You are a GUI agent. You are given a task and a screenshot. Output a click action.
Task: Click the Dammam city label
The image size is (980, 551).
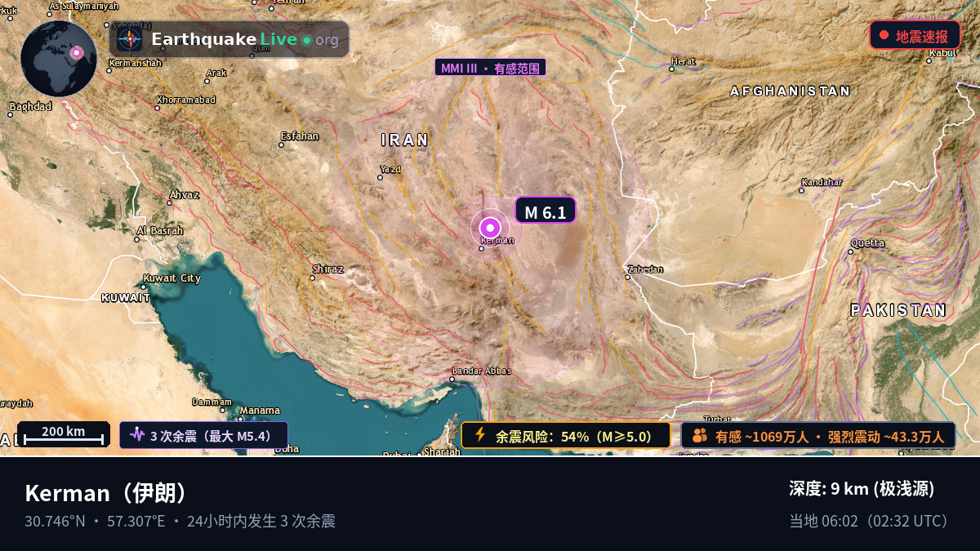(x=212, y=402)
